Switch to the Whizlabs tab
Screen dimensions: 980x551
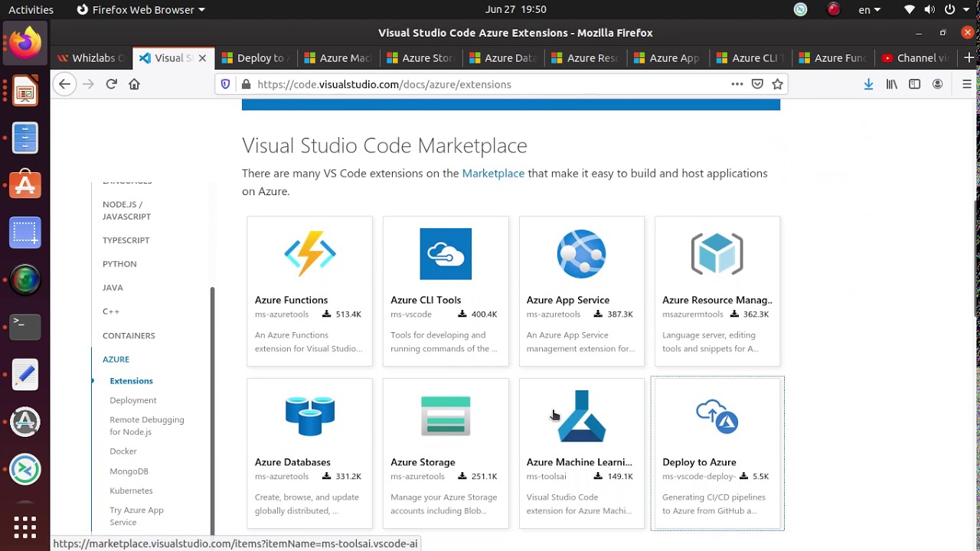click(91, 58)
